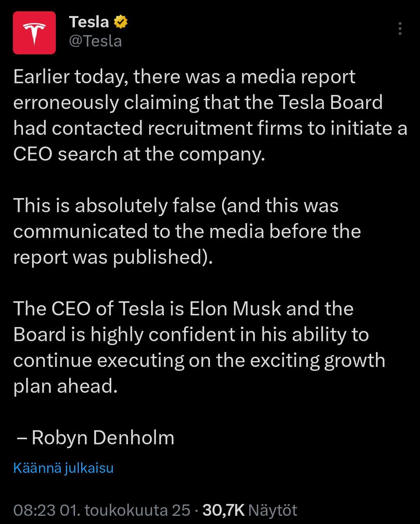The height and width of the screenshot is (524, 420).
Task: Select the 'report was published).' line
Action: 113,258
